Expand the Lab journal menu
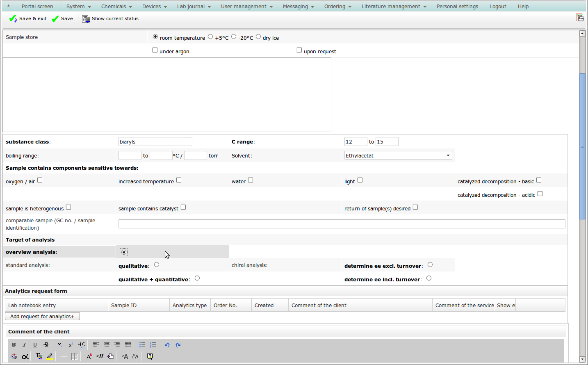 click(x=194, y=7)
